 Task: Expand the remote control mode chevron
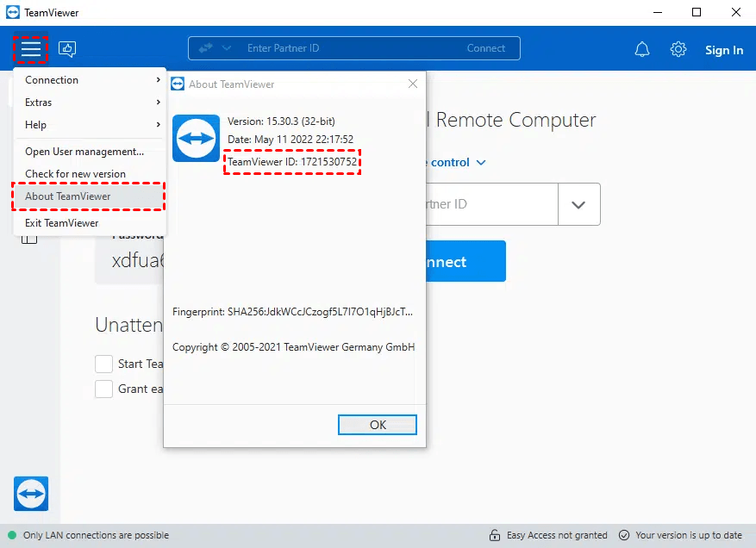[481, 163]
